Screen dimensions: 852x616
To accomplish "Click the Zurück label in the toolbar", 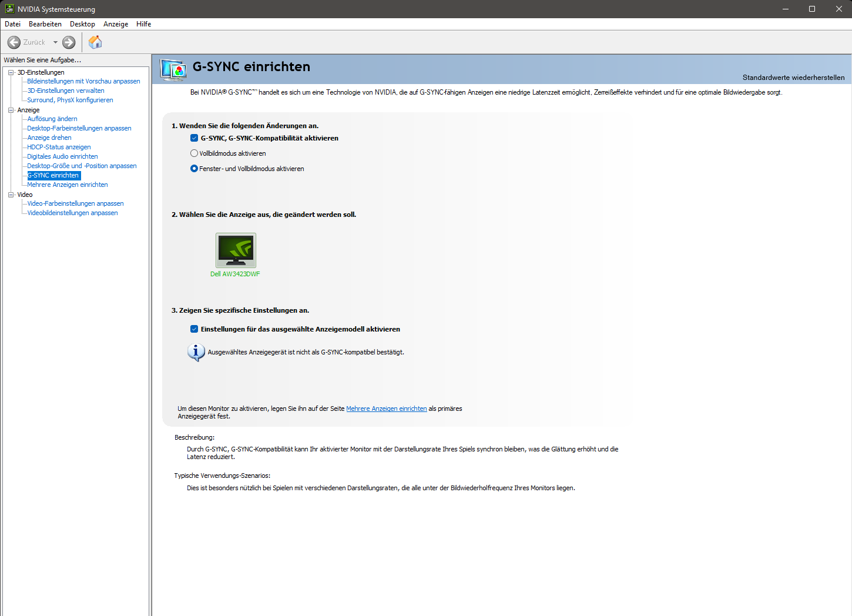I will click(x=34, y=42).
